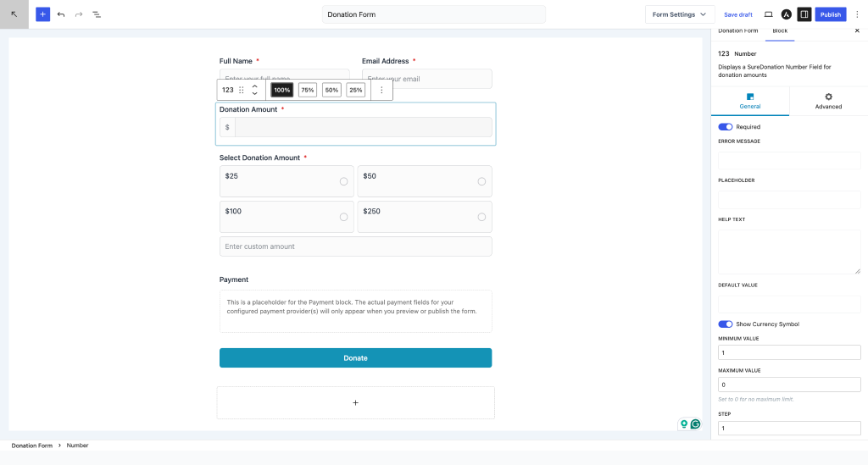Close the settings sidebar
The height and width of the screenshot is (465, 868).
click(x=857, y=31)
